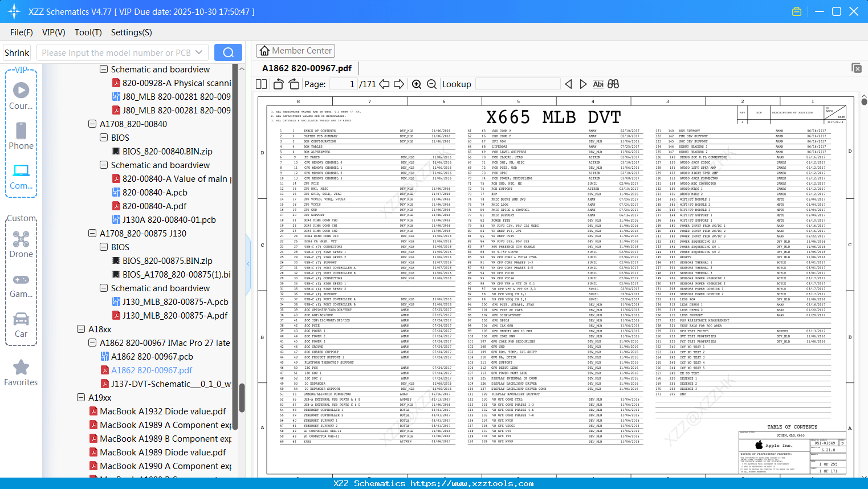Viewport: 868px width, 489px height.
Task: Collapse Schematic and boardview under A1708_820-00840
Action: [x=104, y=165]
